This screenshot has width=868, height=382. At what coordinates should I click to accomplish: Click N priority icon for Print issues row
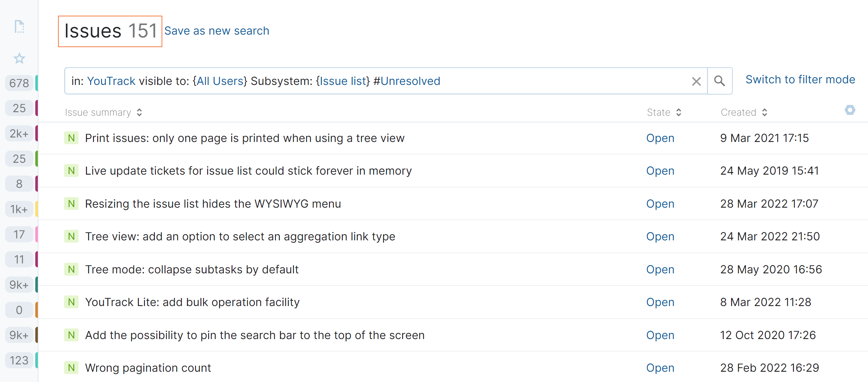click(x=71, y=138)
